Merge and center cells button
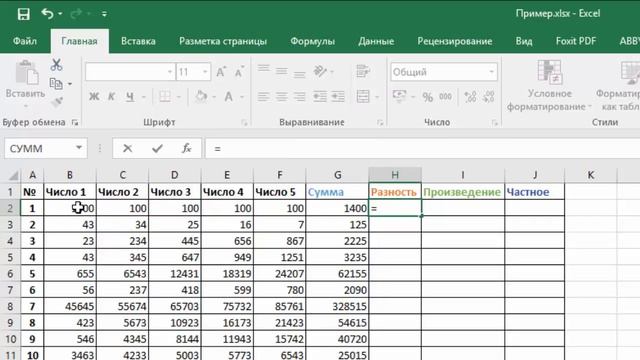640x360 pixels. pyautogui.click(x=363, y=97)
